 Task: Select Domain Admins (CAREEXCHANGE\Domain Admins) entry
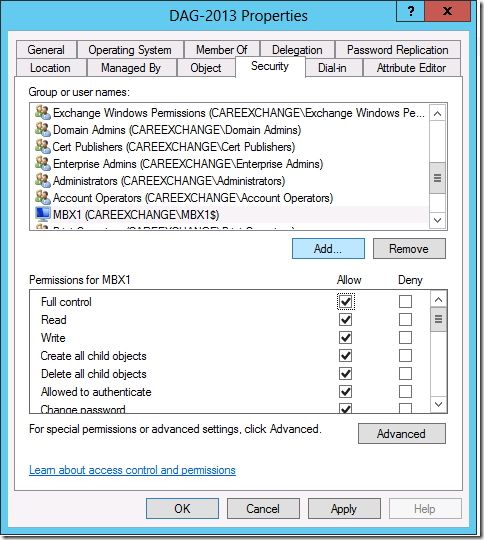pyautogui.click(x=230, y=129)
